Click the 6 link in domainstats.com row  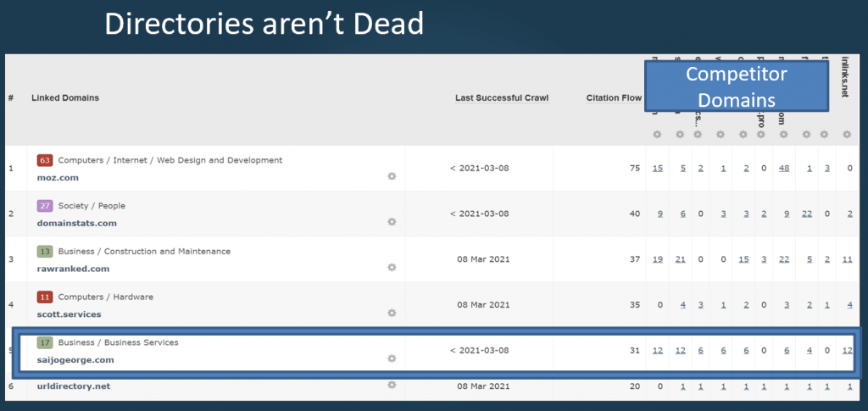683,214
